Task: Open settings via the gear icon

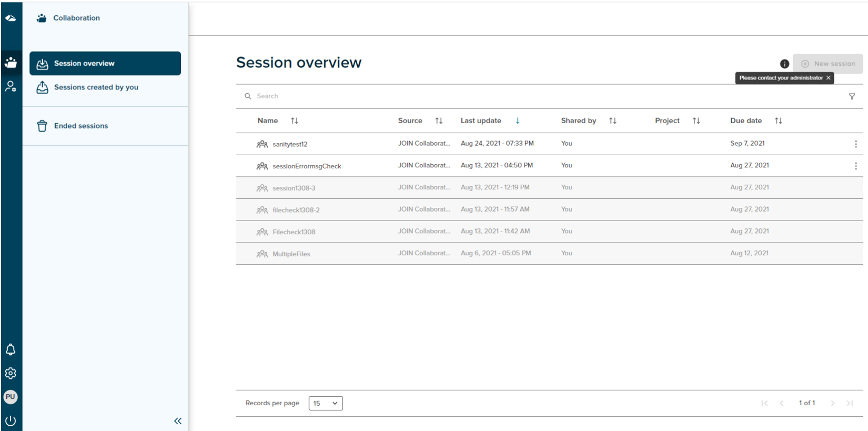Action: [11, 373]
